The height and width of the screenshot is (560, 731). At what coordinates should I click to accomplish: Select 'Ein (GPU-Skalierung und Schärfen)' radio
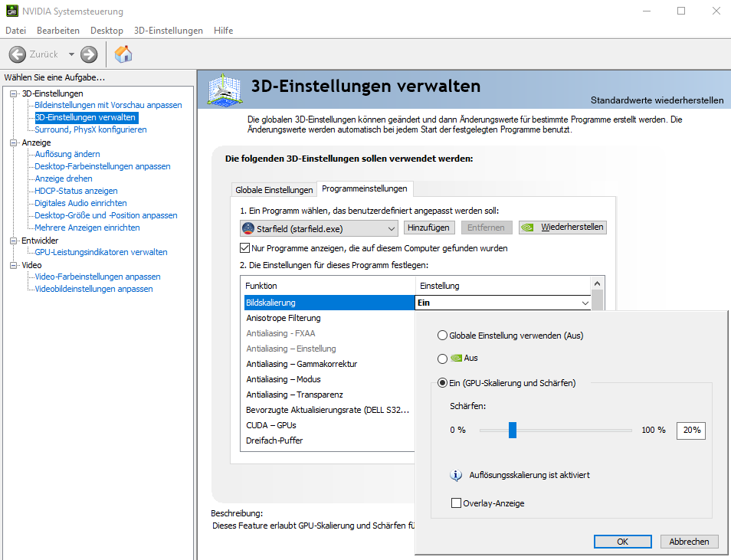click(442, 383)
